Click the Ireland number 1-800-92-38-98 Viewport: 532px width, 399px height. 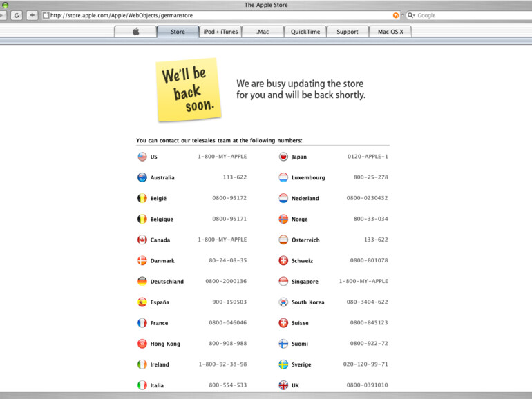pyautogui.click(x=222, y=364)
